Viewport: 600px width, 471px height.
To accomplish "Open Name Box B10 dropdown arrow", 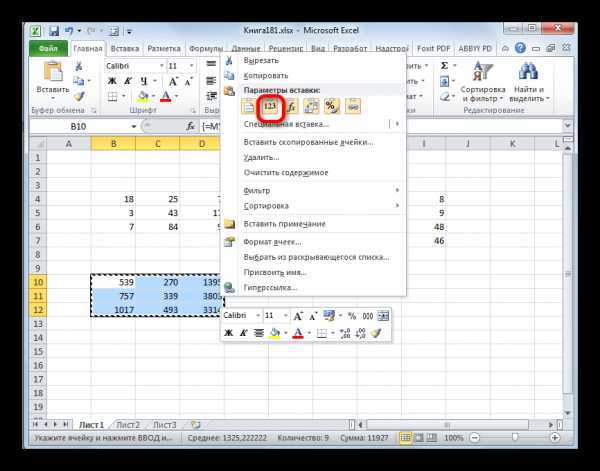I will pyautogui.click(x=134, y=127).
